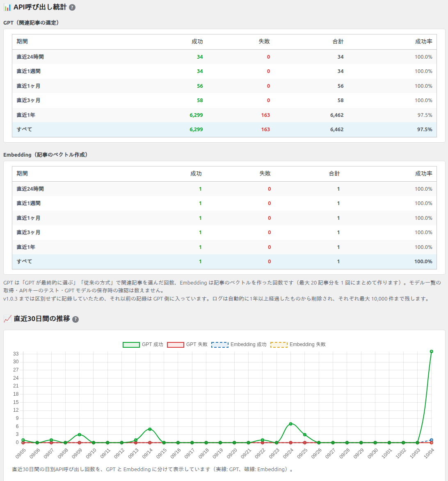
Task: Toggle GPT 成功 legend item
Action: (x=143, y=344)
